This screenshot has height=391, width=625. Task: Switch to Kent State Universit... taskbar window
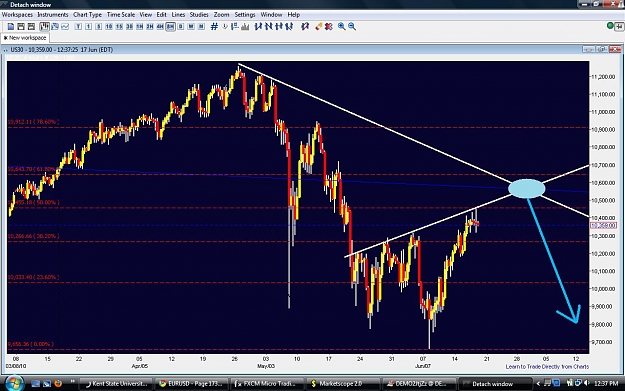(x=116, y=384)
